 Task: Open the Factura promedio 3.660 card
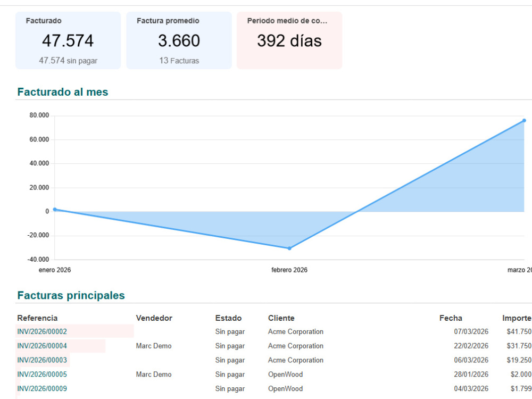point(179,40)
